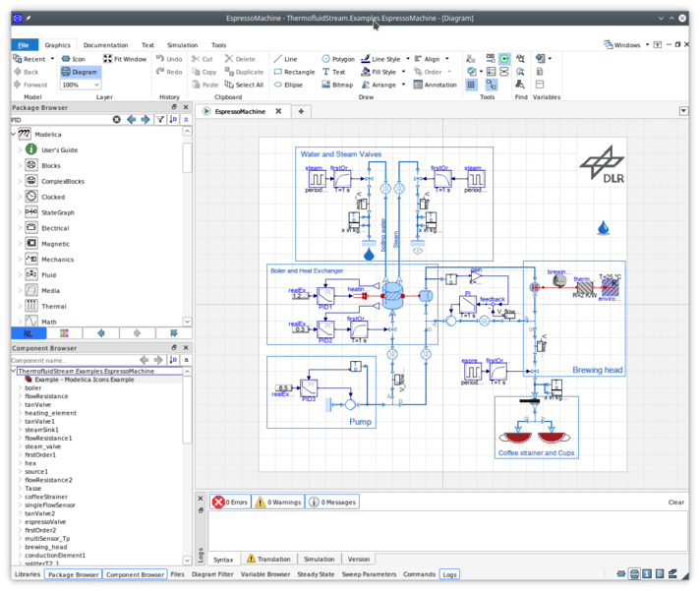
Task: Click the Bitmap insert tool
Action: [x=336, y=85]
